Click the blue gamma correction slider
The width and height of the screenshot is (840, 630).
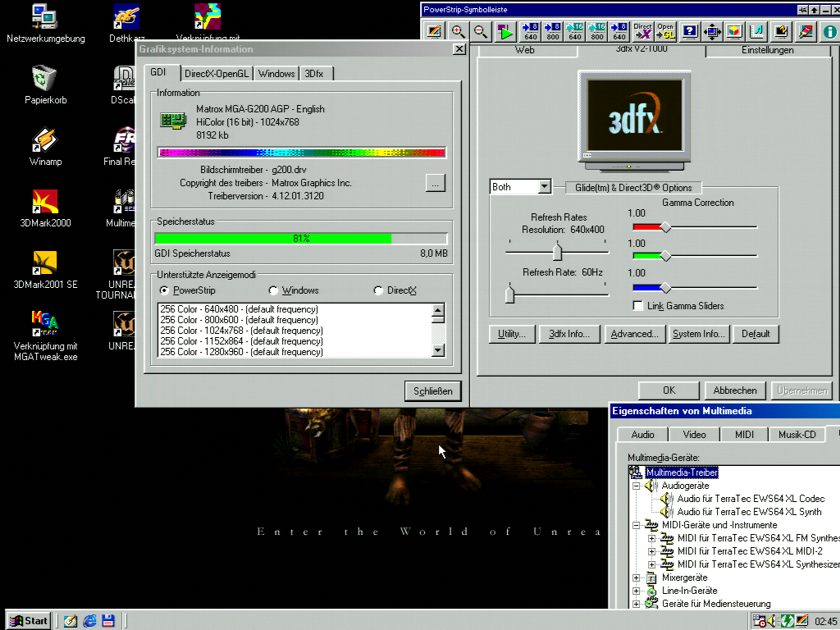(x=665, y=288)
